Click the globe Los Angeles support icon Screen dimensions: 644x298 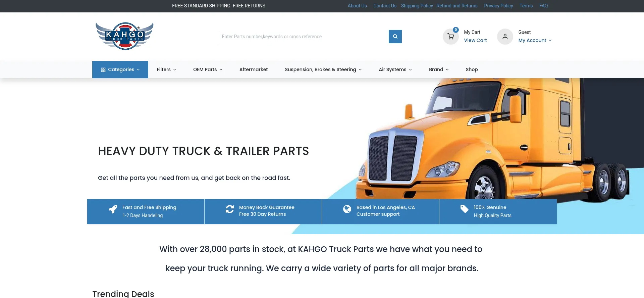pos(347,209)
